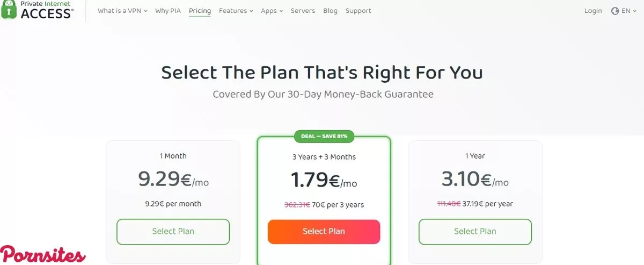Click the 9.29€/mo price text

click(173, 180)
